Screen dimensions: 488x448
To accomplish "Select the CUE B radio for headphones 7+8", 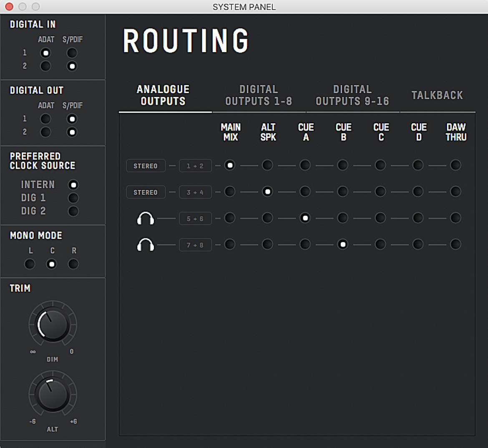I will pyautogui.click(x=343, y=244).
